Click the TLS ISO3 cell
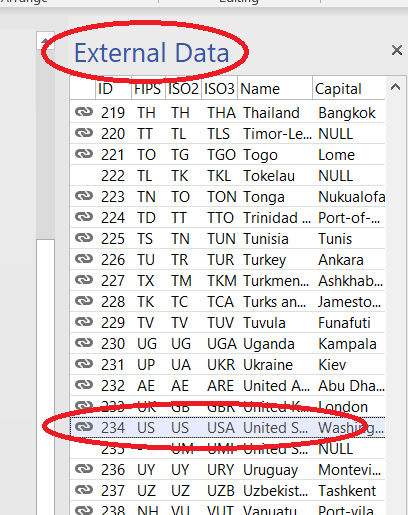 219,134
